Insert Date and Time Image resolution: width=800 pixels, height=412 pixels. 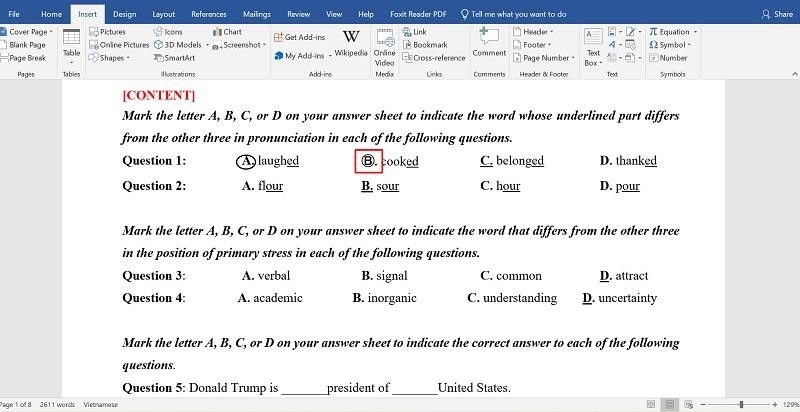coord(630,45)
